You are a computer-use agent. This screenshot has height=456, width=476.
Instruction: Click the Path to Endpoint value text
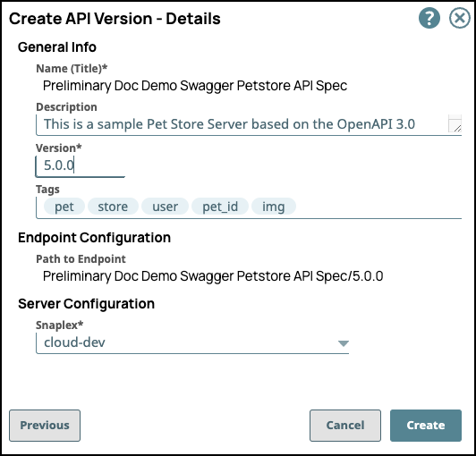(x=213, y=276)
